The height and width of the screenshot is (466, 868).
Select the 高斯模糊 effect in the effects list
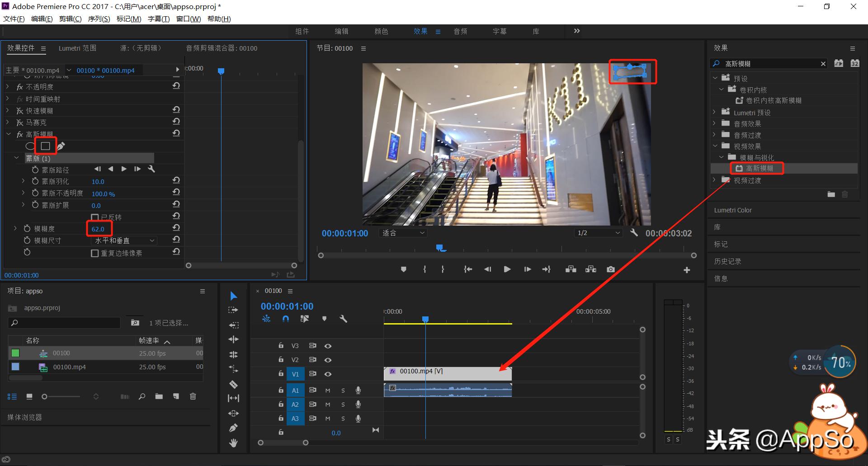(x=759, y=169)
